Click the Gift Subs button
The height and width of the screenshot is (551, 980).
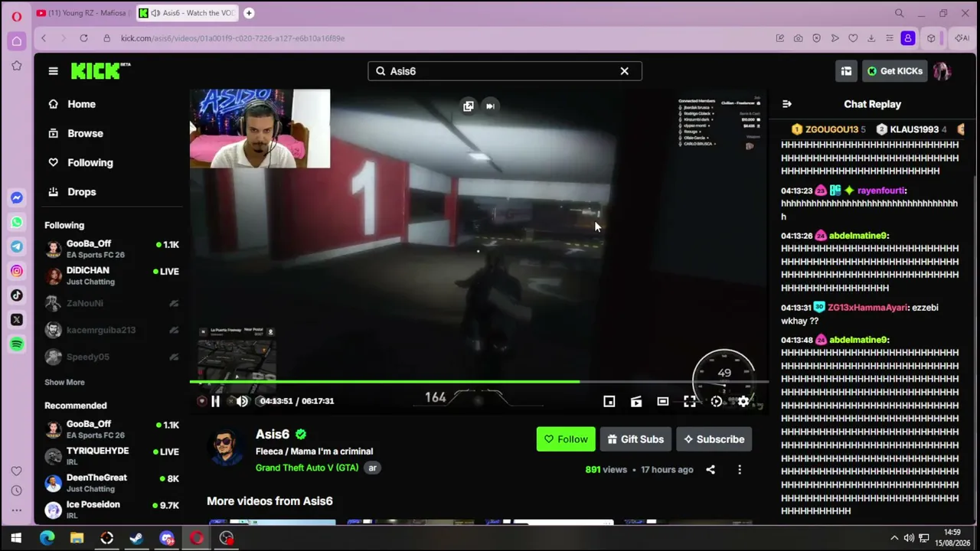[635, 439]
